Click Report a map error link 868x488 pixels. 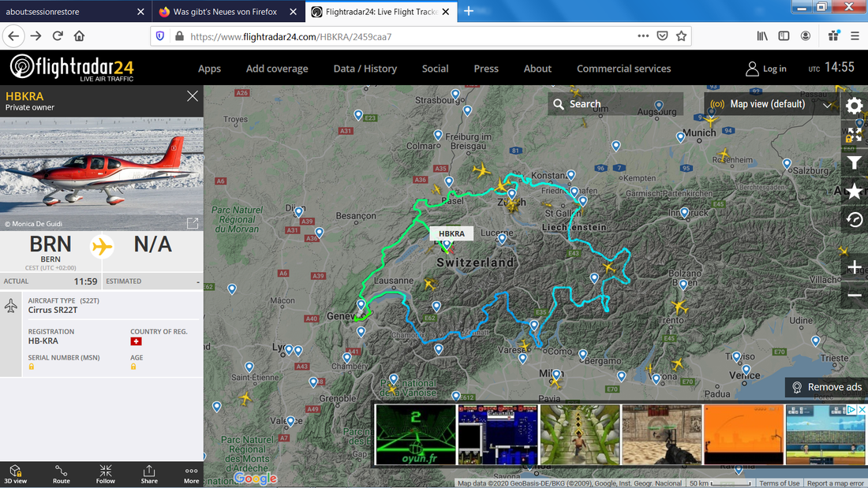836,483
